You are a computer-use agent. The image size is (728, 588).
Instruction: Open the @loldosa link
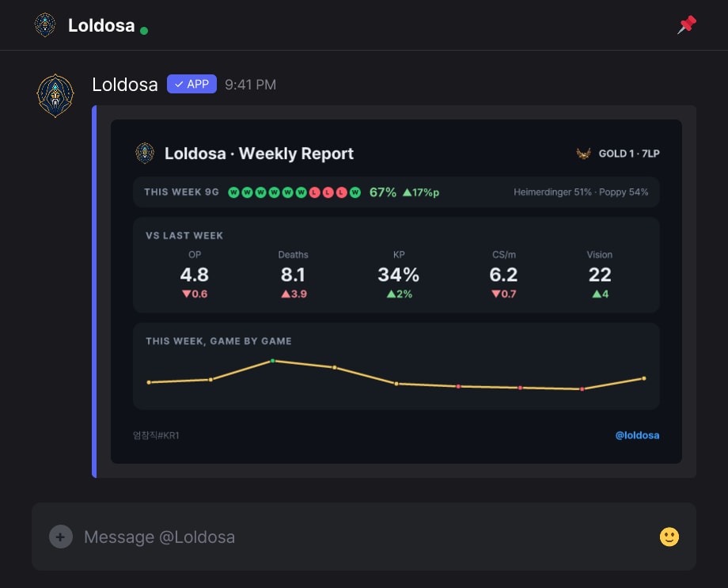(x=637, y=435)
